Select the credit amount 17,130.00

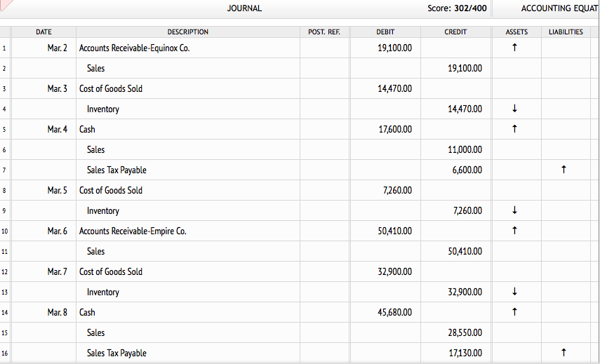[465, 353]
